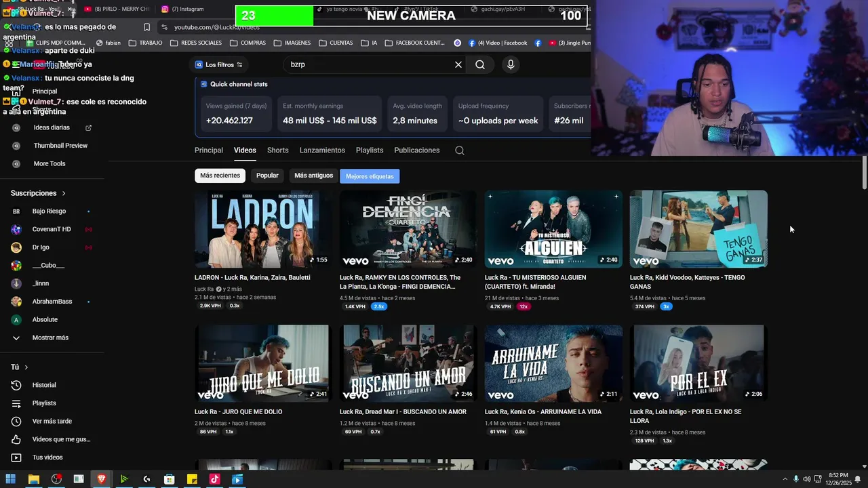Click the 12x badge under TU MISTERIOSO ALGUIEN
This screenshot has width=868, height=488.
click(x=523, y=306)
